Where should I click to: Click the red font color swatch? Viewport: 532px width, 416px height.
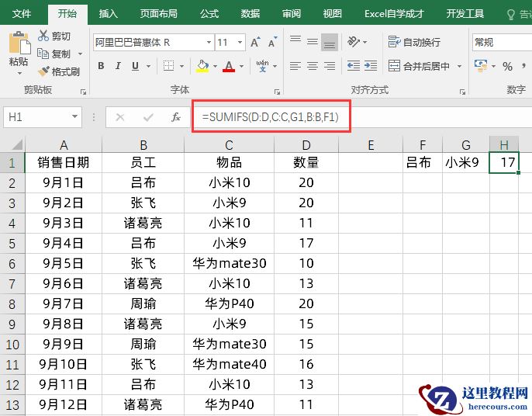(x=229, y=67)
